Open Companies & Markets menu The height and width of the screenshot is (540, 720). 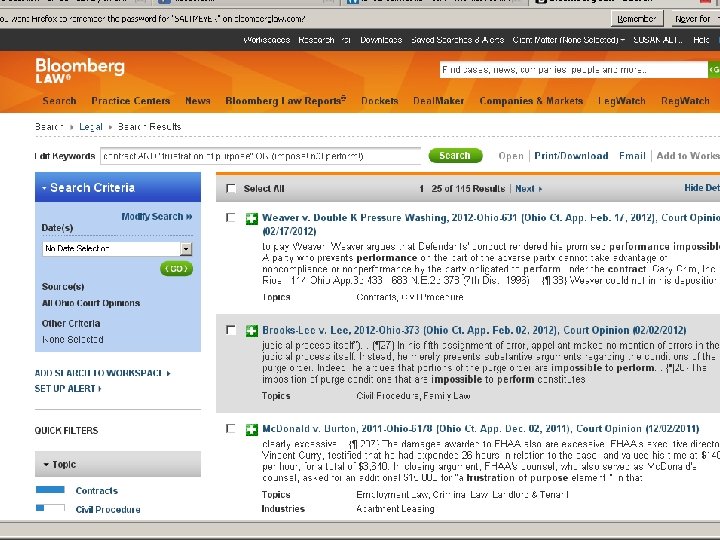[531, 101]
